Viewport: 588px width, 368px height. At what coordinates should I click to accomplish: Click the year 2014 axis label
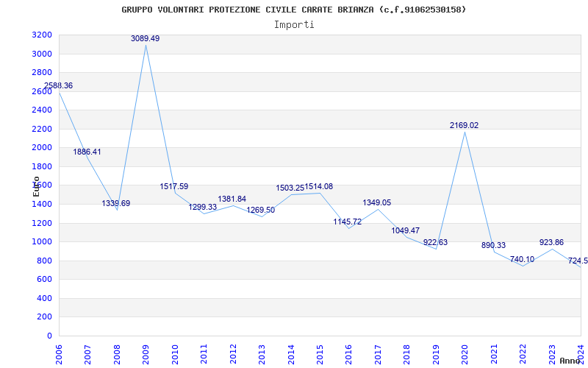pyautogui.click(x=291, y=355)
